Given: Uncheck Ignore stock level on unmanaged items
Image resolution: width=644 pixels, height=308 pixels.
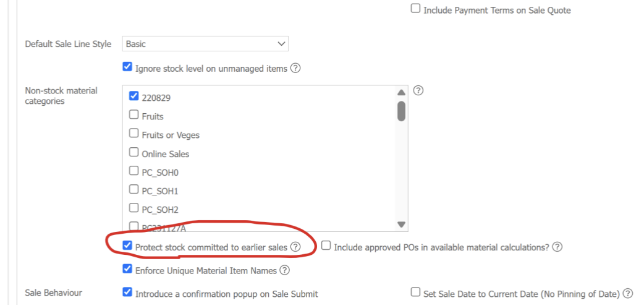Looking at the screenshot, I should (127, 67).
